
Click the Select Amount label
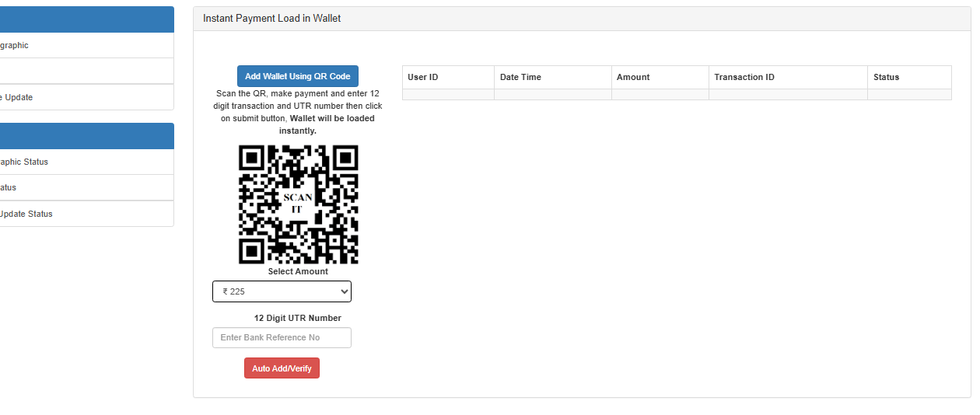[x=298, y=271]
